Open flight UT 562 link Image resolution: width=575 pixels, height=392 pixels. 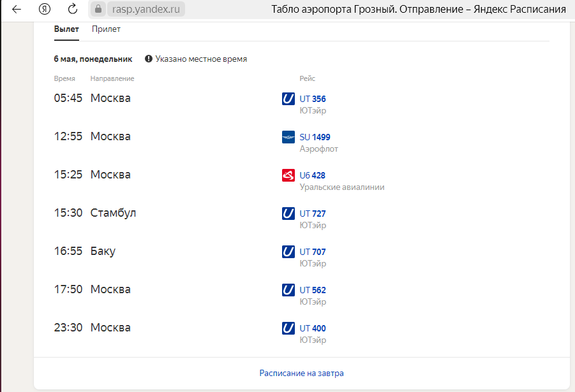tap(313, 290)
